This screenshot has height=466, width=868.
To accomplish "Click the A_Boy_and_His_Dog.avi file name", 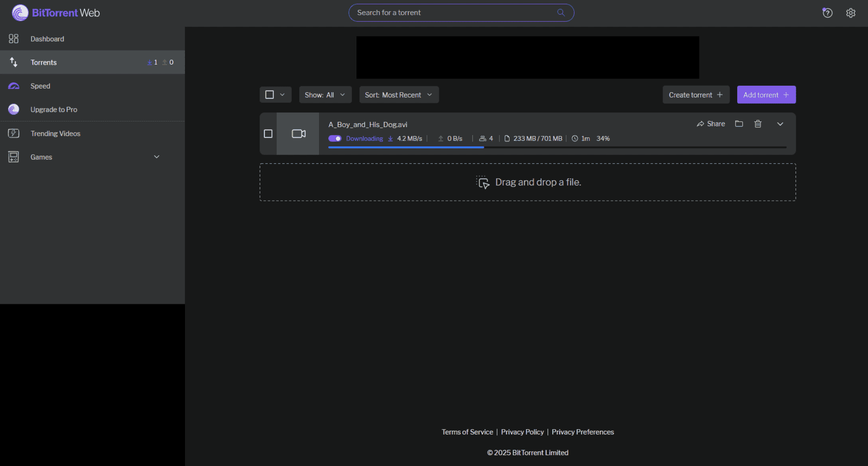I will click(x=368, y=125).
